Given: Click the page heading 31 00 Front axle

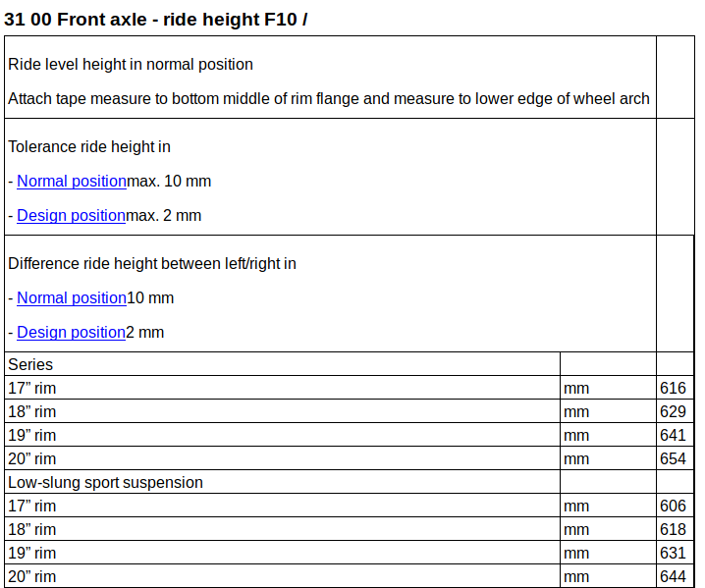Looking at the screenshot, I should click(155, 20).
